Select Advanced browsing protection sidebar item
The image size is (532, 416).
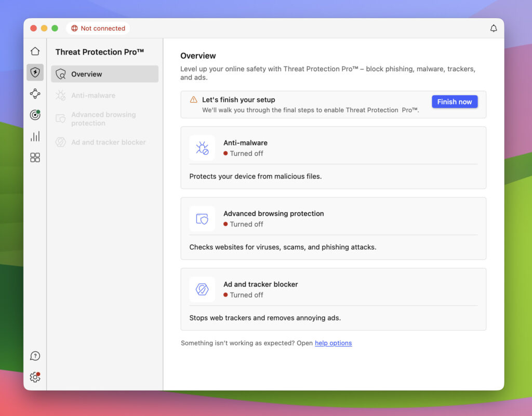(103, 119)
